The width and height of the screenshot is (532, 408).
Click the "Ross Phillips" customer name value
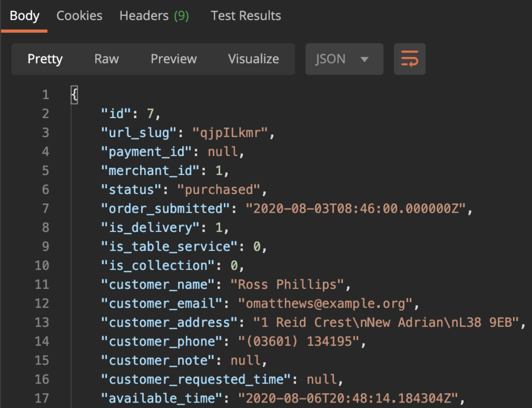[287, 285]
